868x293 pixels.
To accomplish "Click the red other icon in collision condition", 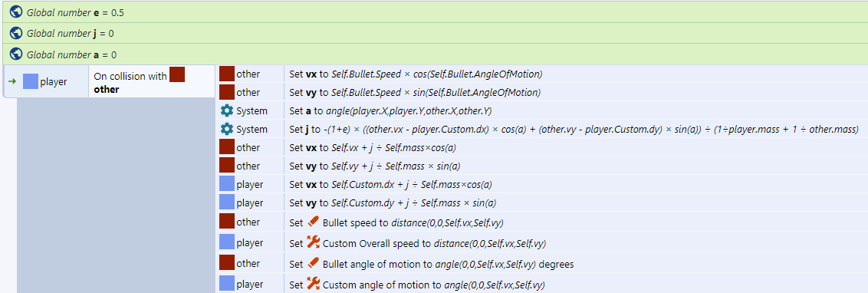I will pyautogui.click(x=176, y=74).
